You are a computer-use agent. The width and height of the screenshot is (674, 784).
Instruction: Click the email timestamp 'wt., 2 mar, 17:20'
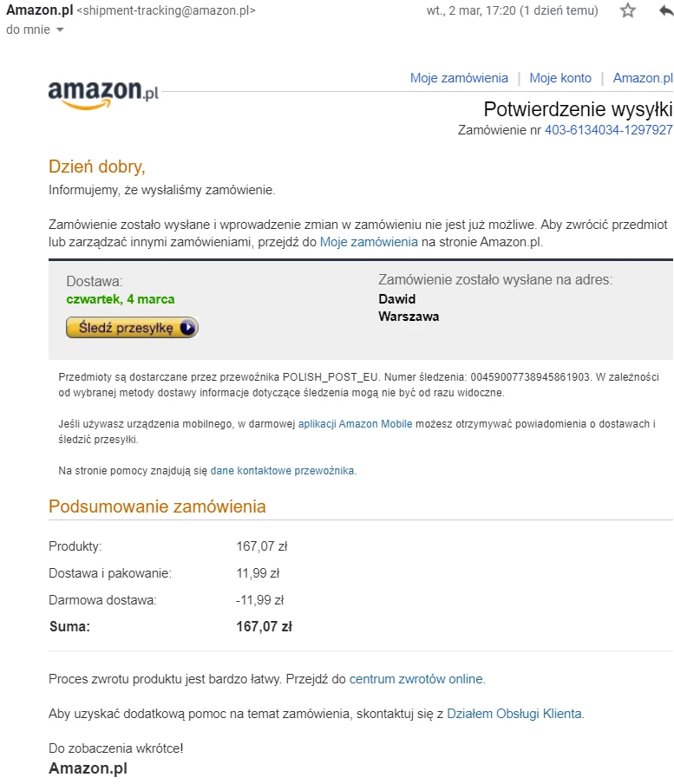pos(471,10)
